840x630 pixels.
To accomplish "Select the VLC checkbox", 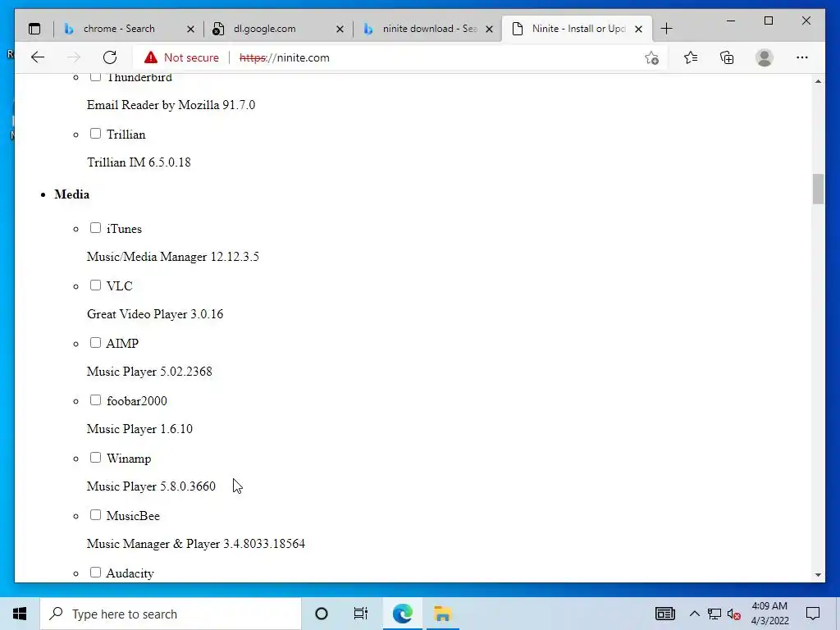I will coord(95,285).
